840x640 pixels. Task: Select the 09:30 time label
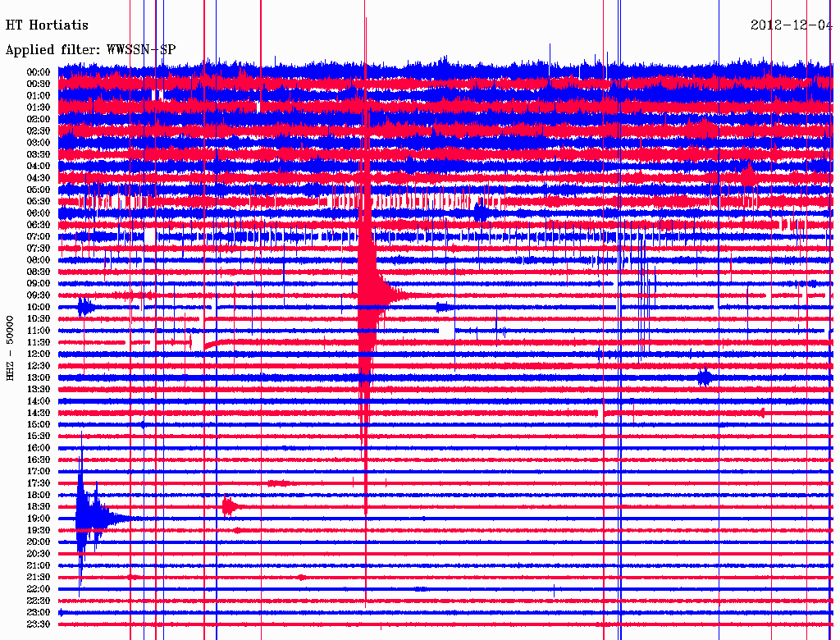pos(39,295)
